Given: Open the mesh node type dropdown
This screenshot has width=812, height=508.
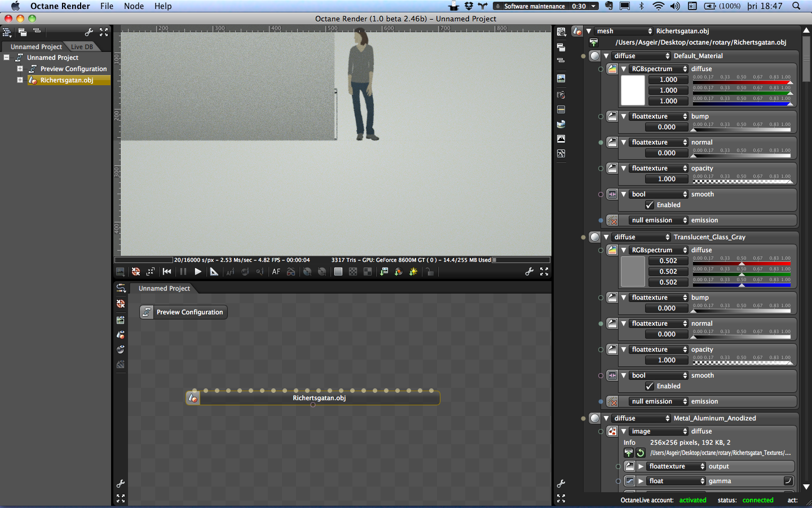Looking at the screenshot, I should tap(624, 31).
